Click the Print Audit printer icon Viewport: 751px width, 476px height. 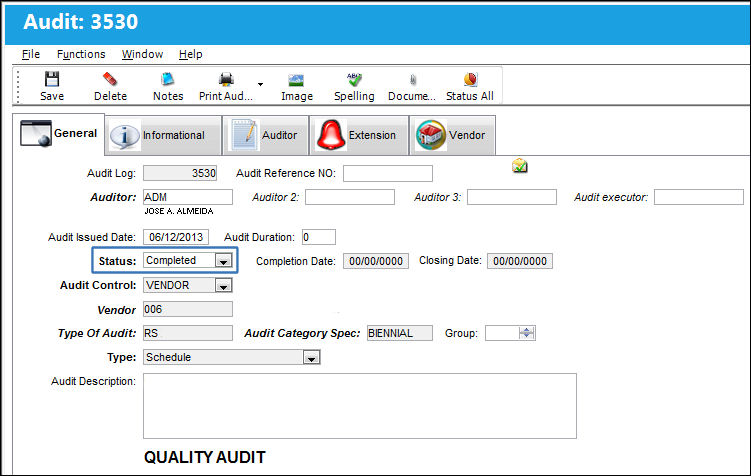[226, 79]
